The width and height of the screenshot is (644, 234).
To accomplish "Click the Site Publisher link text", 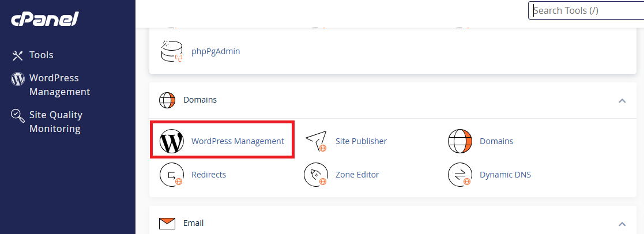I will tap(361, 141).
